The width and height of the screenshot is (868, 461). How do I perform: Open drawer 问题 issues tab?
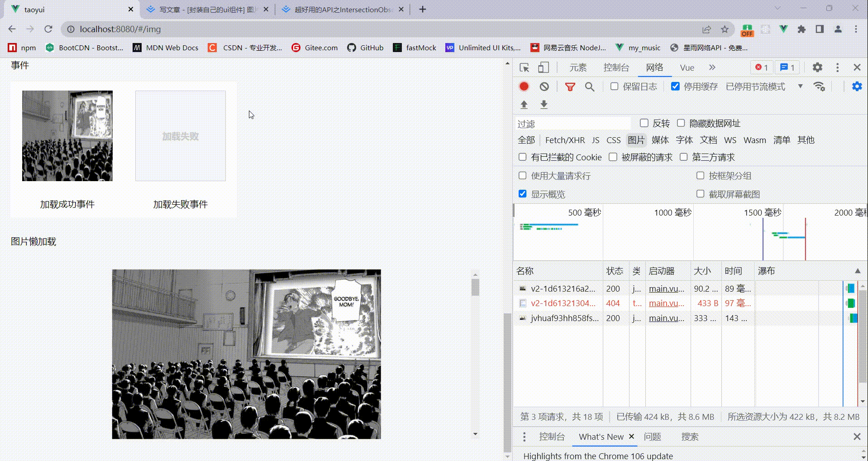[x=652, y=437]
